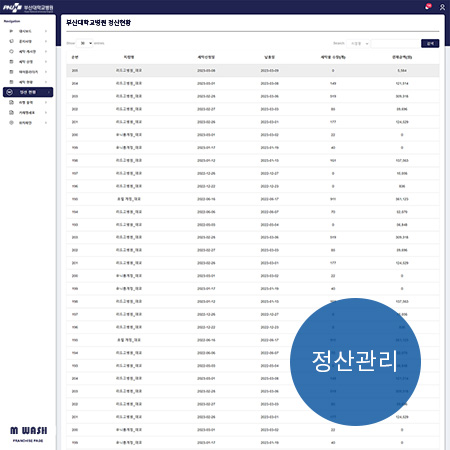This screenshot has width=450, height=450.
Task: Open the Search category dropdown
Action: (x=358, y=44)
